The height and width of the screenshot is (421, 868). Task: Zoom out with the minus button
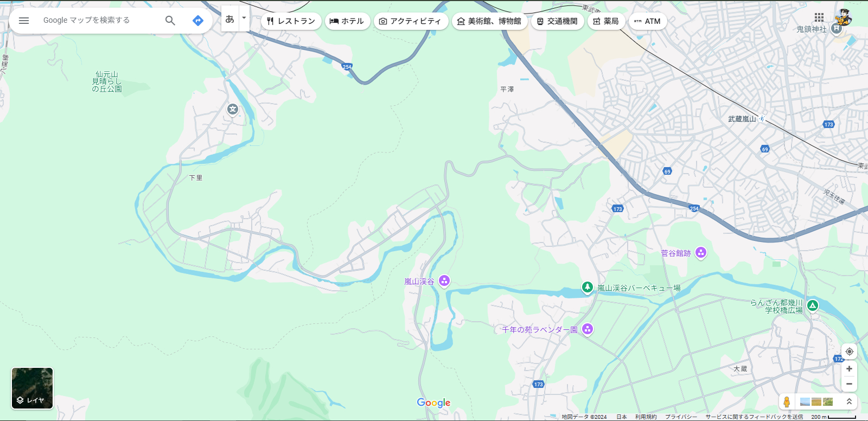pos(849,384)
